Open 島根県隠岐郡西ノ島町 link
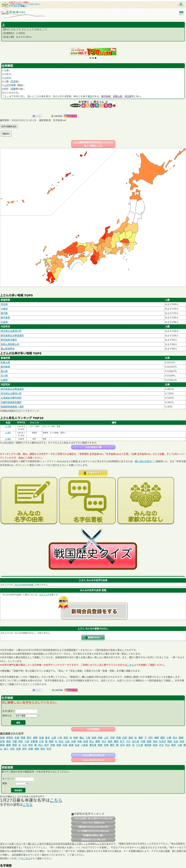The image size is (186, 868). pos(12,407)
